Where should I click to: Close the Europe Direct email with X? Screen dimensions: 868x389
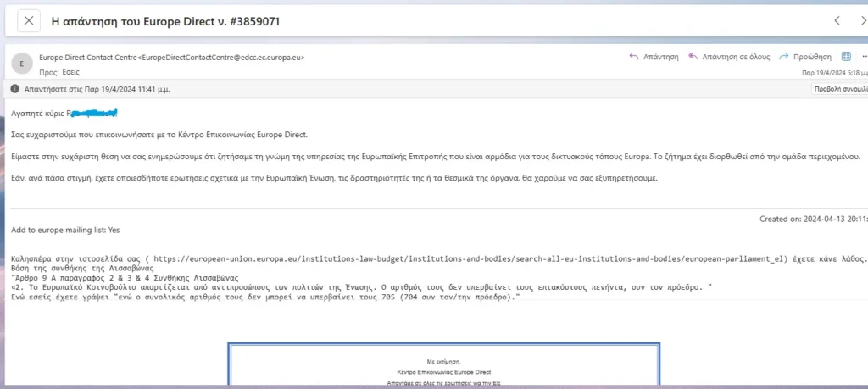(x=29, y=20)
